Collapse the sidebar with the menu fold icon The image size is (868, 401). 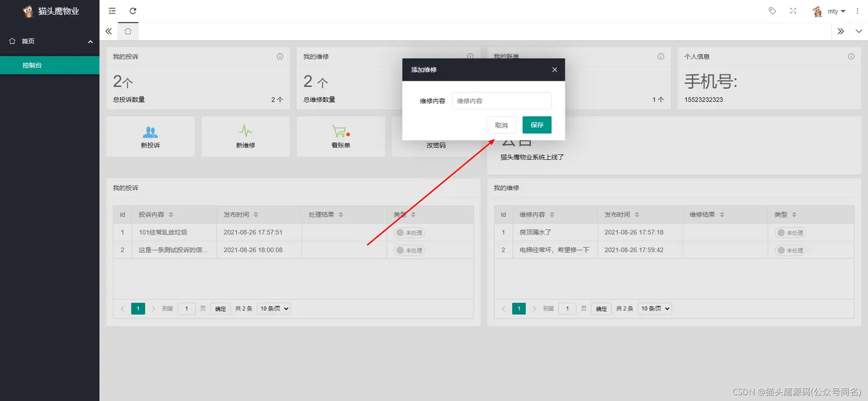tap(112, 11)
